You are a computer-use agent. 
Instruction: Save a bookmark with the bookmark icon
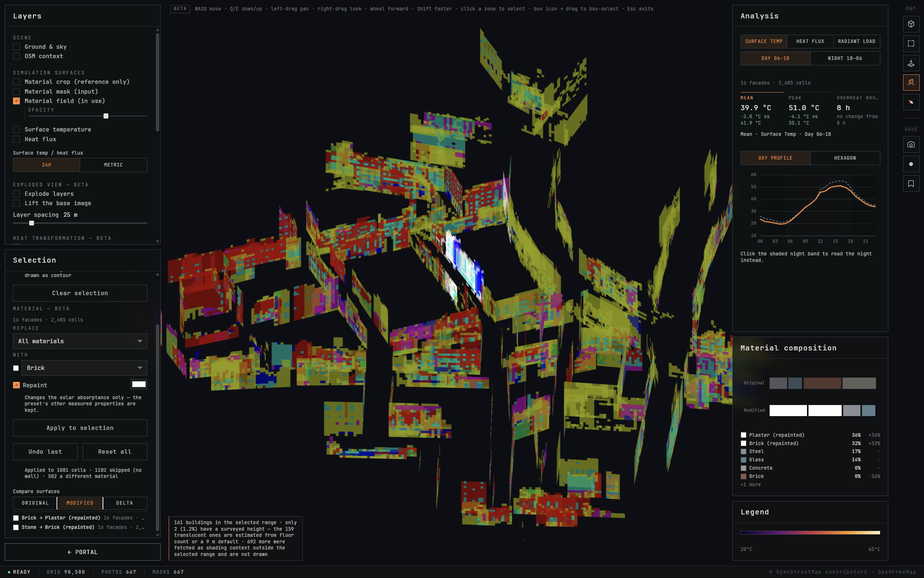pos(911,184)
